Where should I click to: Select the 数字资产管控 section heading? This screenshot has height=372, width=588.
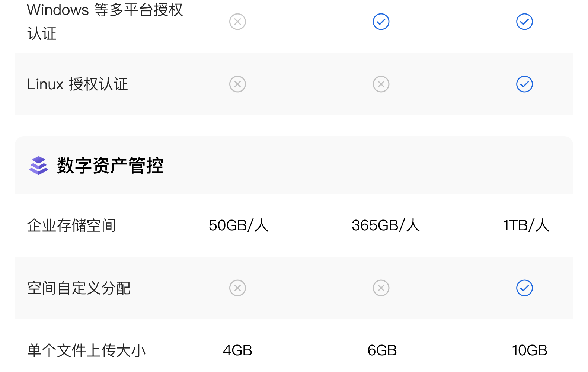click(x=110, y=166)
